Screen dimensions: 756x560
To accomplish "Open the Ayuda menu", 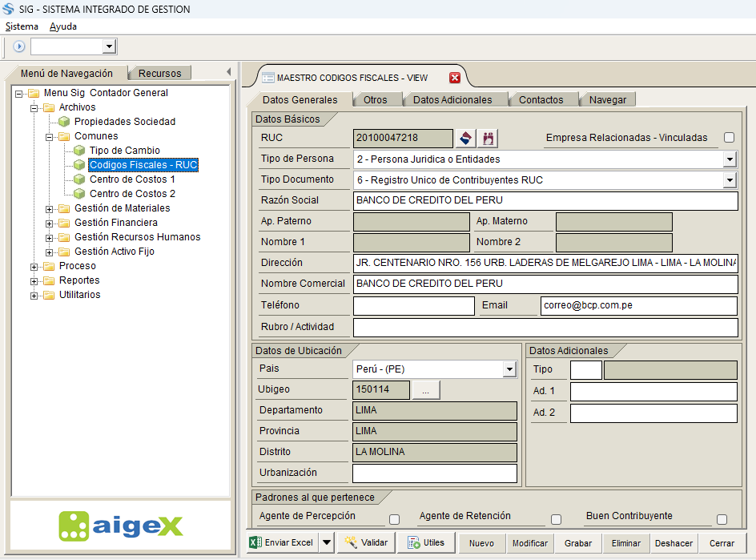I will click(x=63, y=26).
